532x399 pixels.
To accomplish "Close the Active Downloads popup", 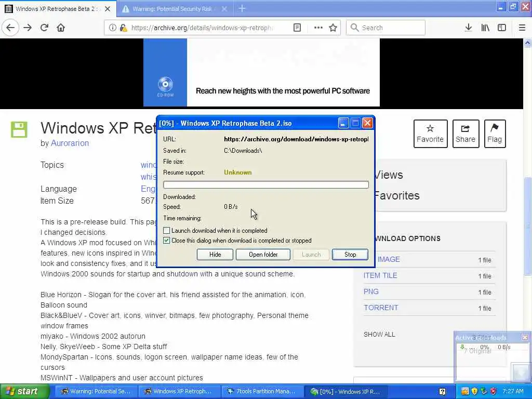I will click(525, 338).
